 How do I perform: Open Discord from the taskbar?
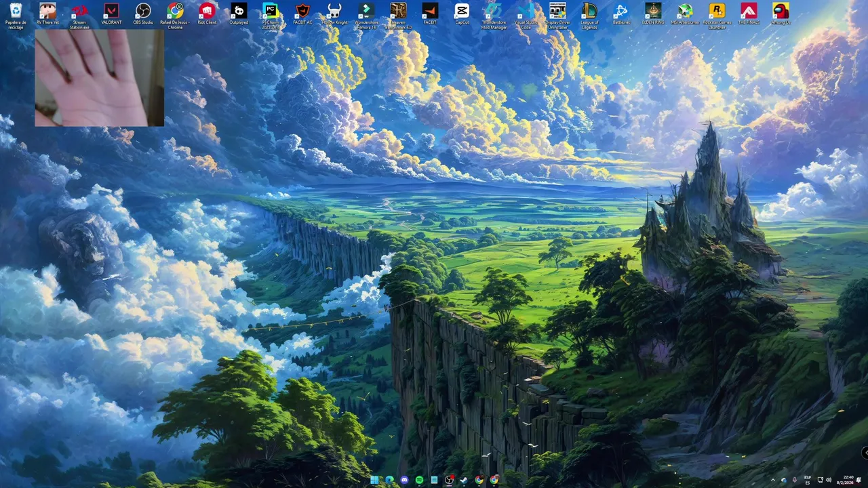tap(404, 480)
